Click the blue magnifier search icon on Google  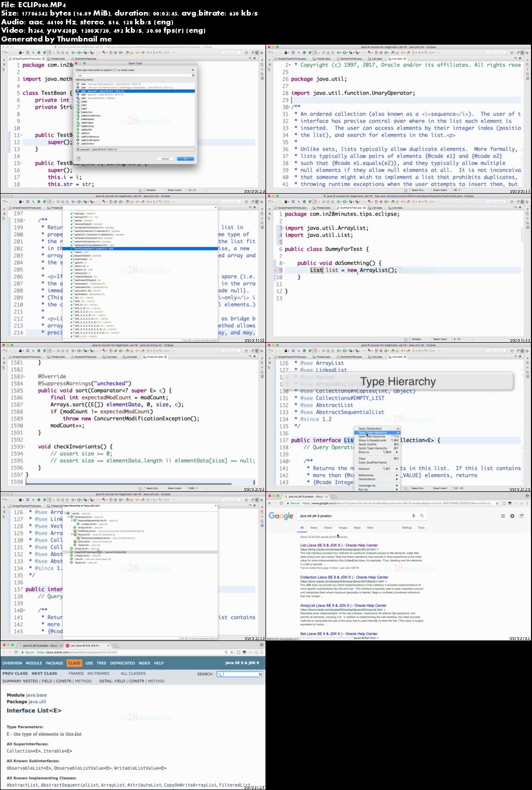[x=422, y=516]
